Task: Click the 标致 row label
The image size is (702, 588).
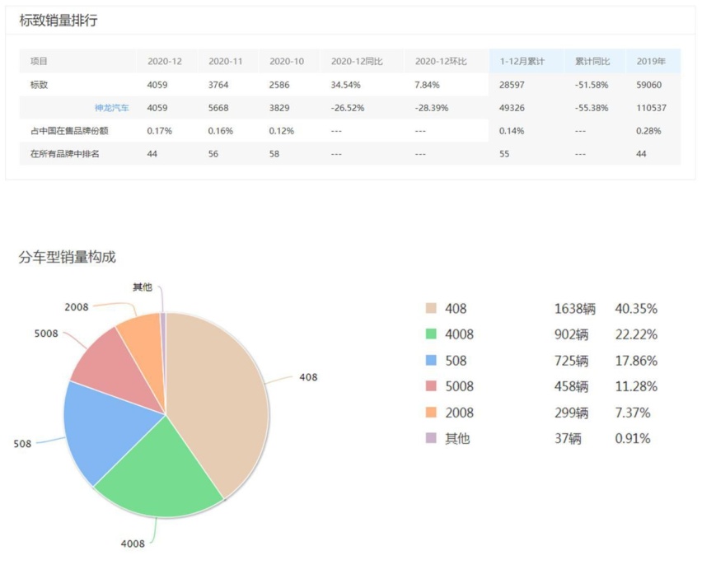Action: coord(39,85)
